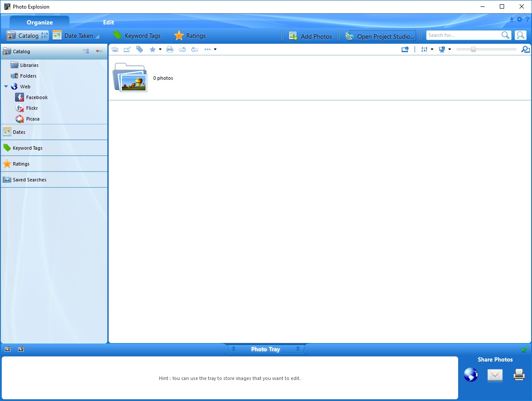
Task: Click Ratings in the top toolbar
Action: point(190,36)
